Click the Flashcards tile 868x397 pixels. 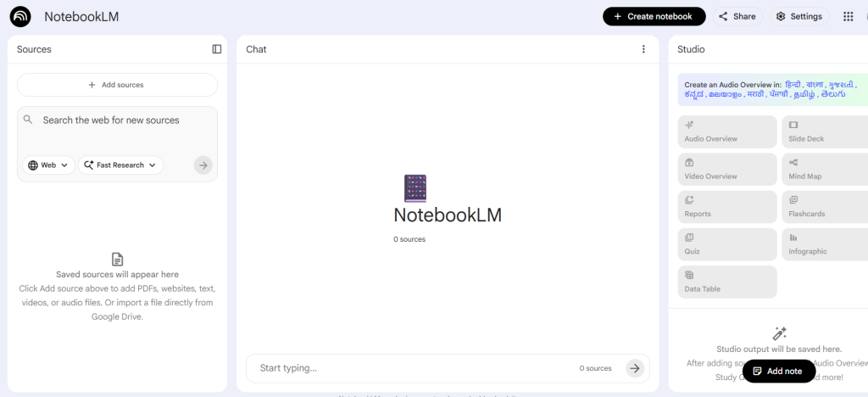(825, 207)
